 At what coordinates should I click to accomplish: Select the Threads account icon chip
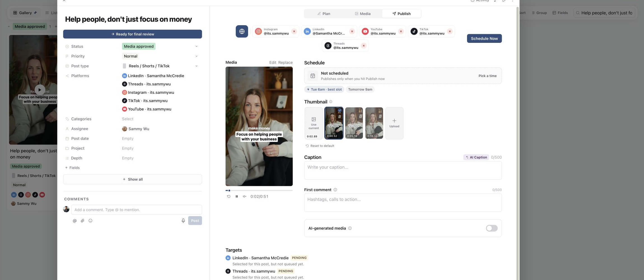[x=328, y=46]
